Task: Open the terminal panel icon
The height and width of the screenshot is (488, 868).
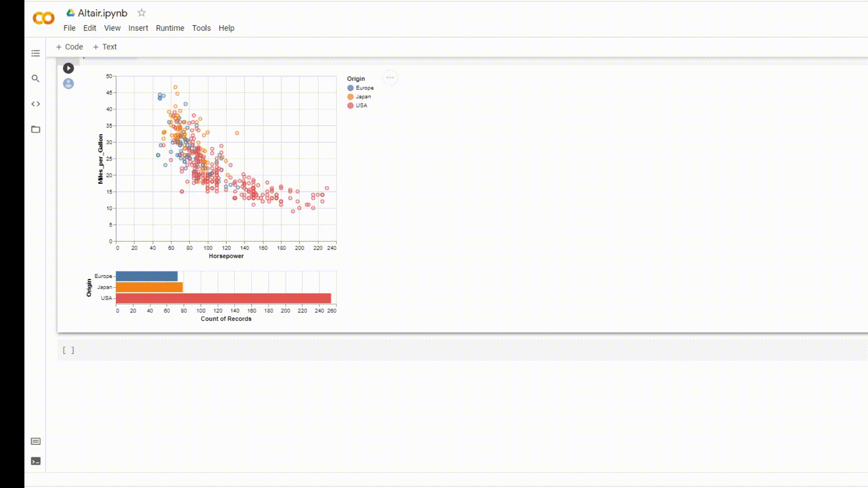Action: click(36, 461)
